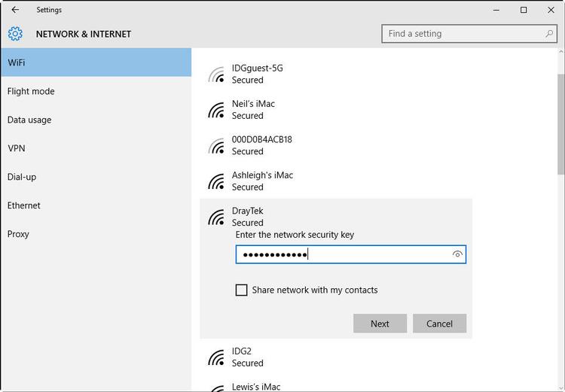Click the Neil's iMac WiFi signal icon
565x392 pixels.
217,110
